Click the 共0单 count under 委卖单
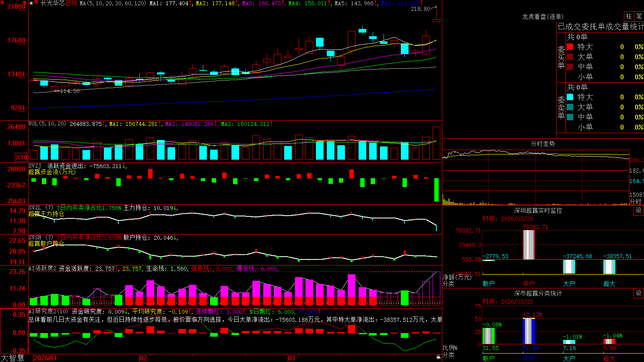This screenshot has width=644, height=362. tap(577, 87)
